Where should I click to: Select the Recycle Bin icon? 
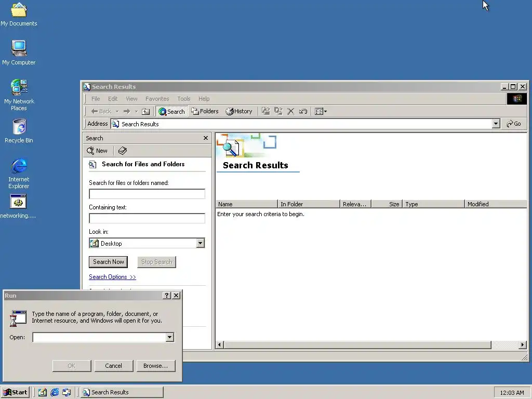tap(19, 130)
